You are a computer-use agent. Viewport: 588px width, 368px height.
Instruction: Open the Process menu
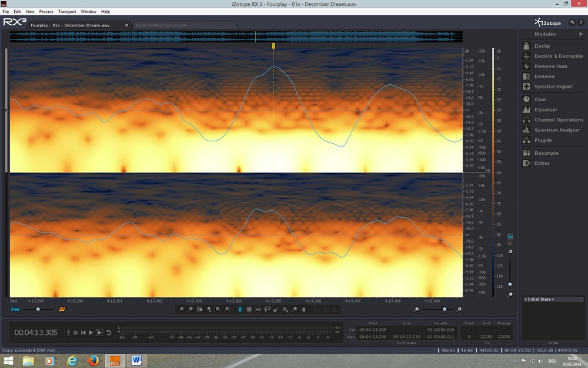[46, 12]
